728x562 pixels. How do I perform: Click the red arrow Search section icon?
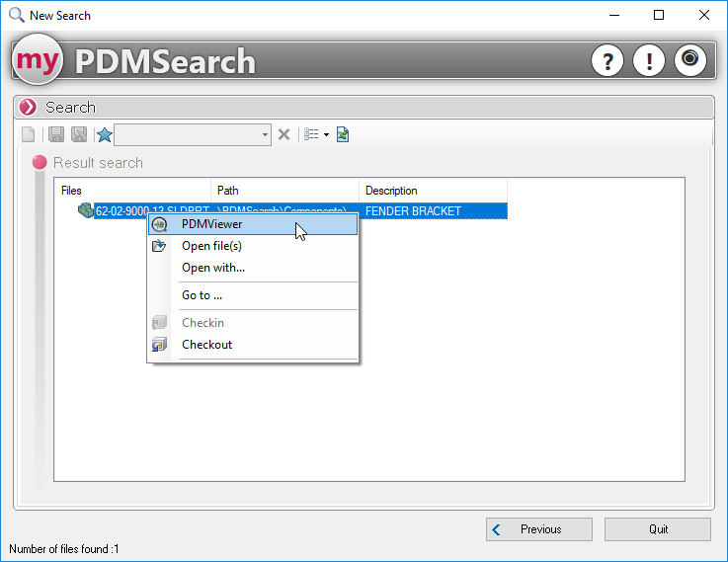[28, 107]
